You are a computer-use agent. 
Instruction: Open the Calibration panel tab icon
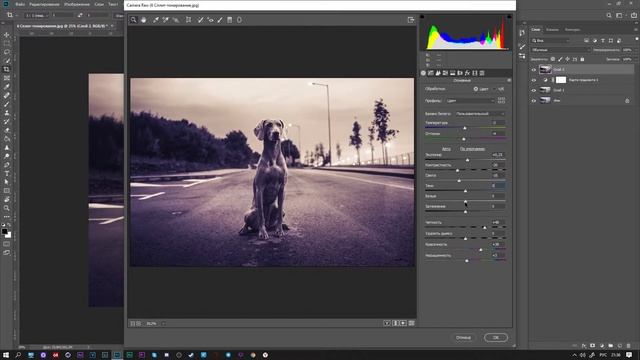[475, 73]
